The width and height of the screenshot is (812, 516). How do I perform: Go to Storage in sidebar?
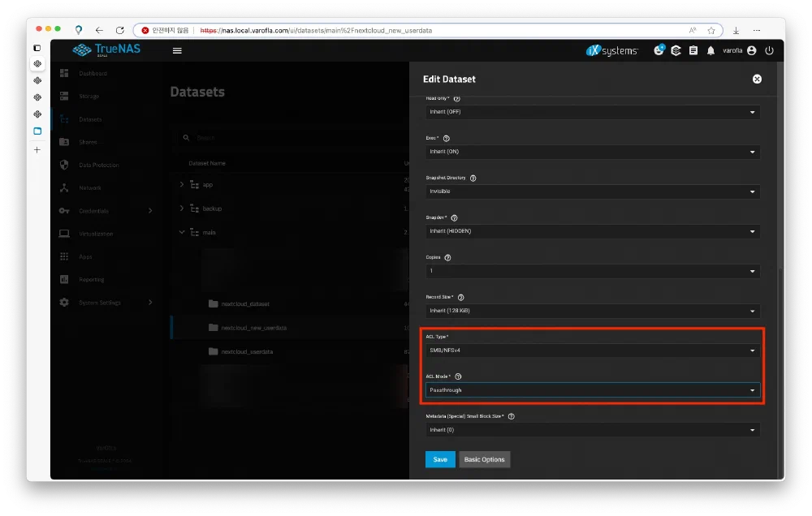(89, 97)
